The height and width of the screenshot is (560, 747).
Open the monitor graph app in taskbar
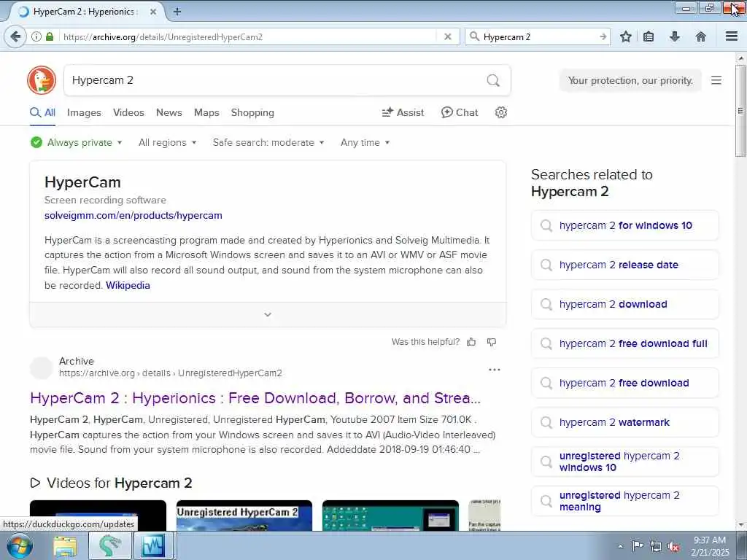[153, 546]
